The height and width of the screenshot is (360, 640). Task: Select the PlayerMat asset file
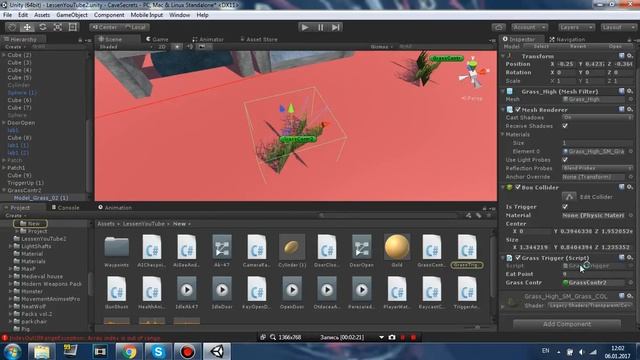(397, 293)
